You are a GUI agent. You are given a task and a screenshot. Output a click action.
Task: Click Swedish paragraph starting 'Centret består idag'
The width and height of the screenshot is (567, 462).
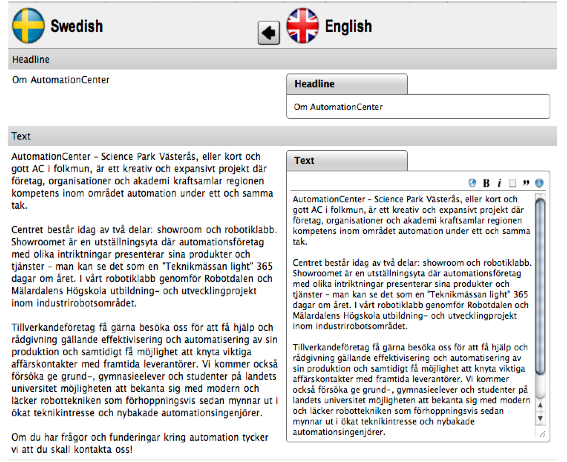(144, 266)
